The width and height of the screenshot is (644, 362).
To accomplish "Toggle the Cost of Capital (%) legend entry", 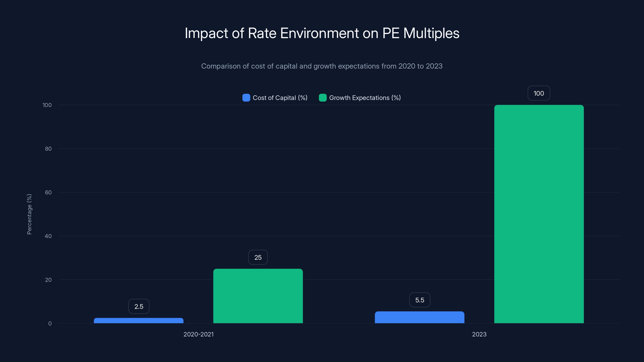I will pyautogui.click(x=275, y=98).
